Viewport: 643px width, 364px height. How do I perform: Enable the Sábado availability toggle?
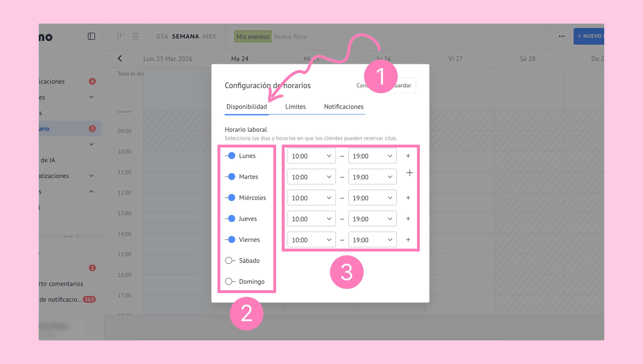tap(230, 260)
